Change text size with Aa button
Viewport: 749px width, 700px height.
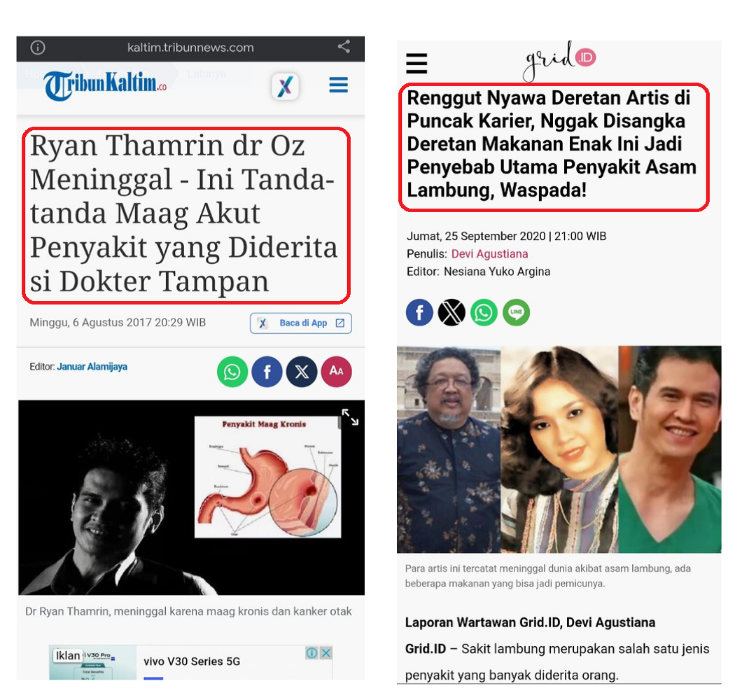[x=336, y=371]
